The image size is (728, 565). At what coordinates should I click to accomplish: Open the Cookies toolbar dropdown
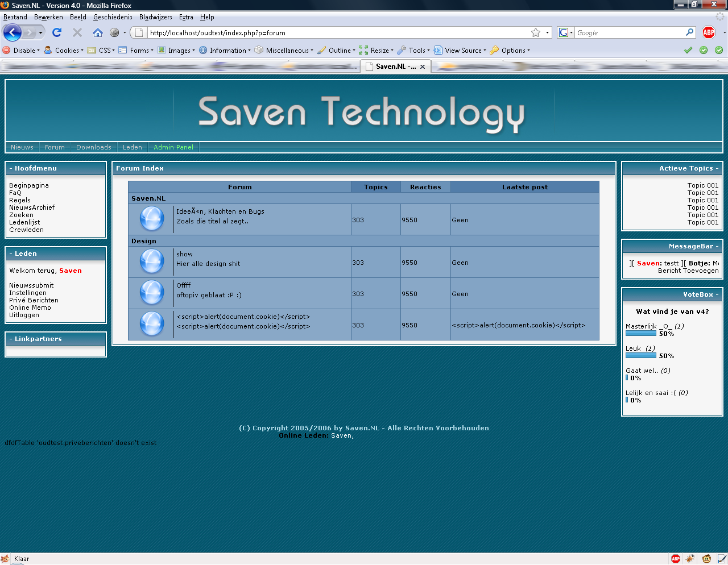tap(64, 50)
